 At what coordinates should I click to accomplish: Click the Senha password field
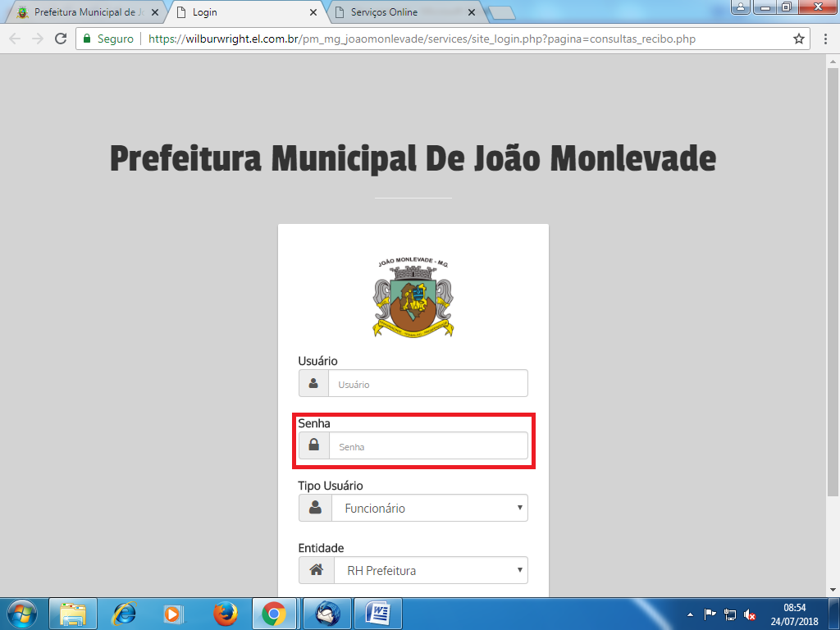pos(427,446)
